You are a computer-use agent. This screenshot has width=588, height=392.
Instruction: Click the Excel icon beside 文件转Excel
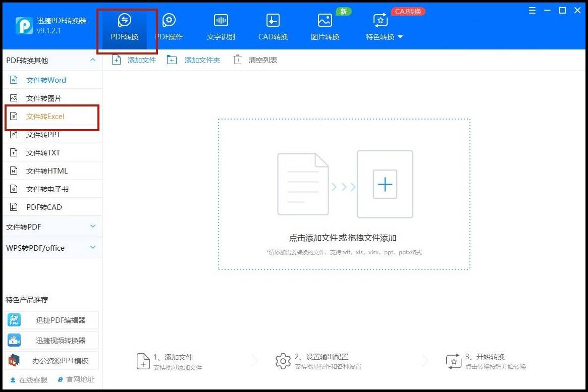click(x=14, y=116)
